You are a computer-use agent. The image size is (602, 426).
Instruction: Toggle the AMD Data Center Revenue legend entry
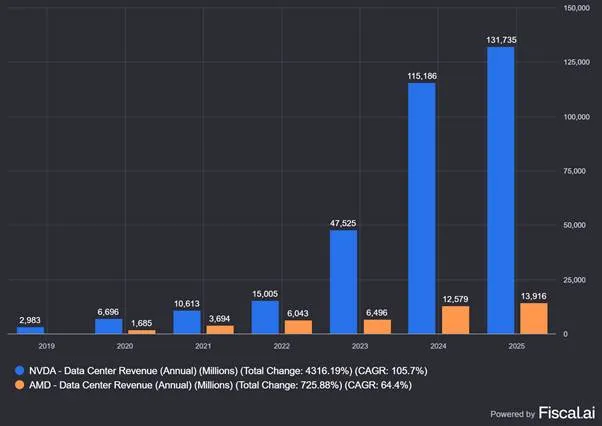(x=213, y=385)
